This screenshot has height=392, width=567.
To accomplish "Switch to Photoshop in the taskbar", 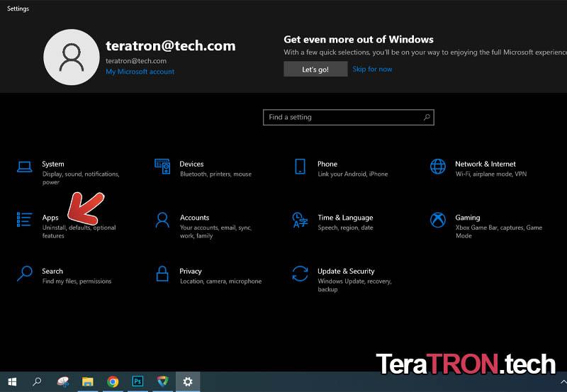I will point(137,381).
